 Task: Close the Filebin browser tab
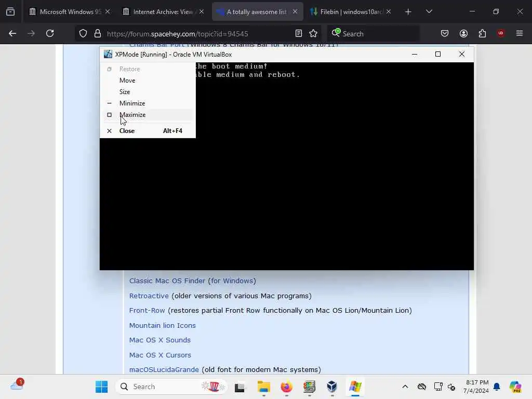coord(389,11)
